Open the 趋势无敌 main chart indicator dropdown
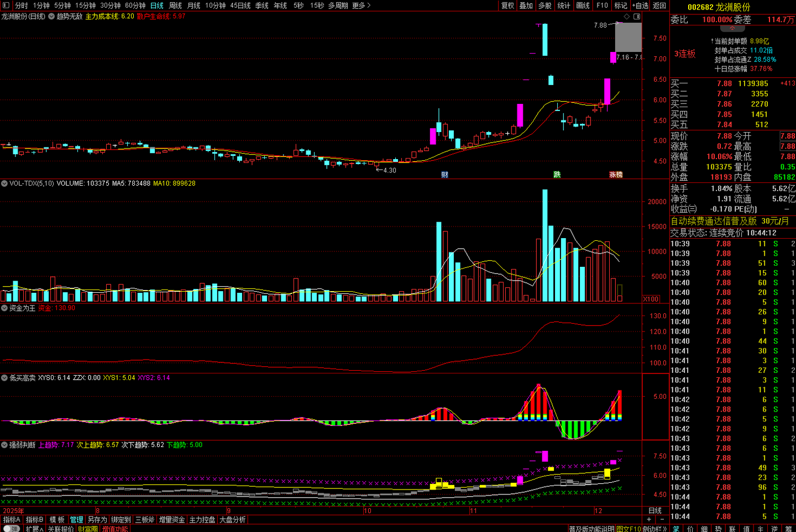The height and width of the screenshot is (532, 796). [x=51, y=17]
